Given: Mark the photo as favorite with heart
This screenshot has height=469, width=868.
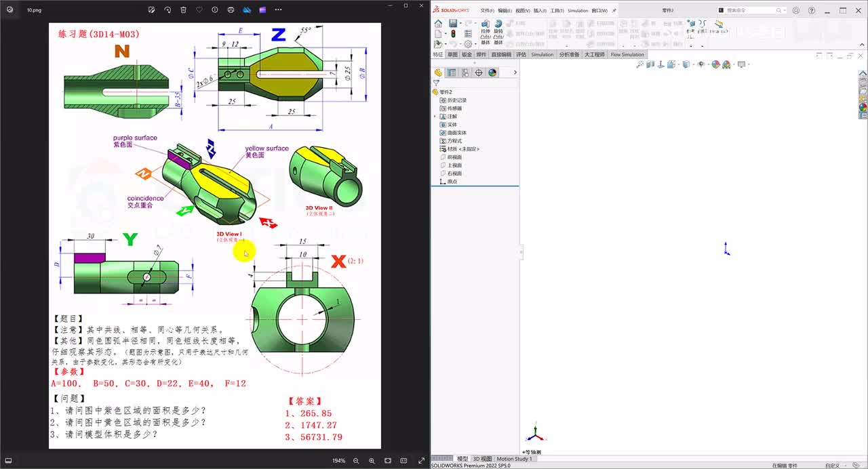Looking at the screenshot, I should click(x=199, y=10).
